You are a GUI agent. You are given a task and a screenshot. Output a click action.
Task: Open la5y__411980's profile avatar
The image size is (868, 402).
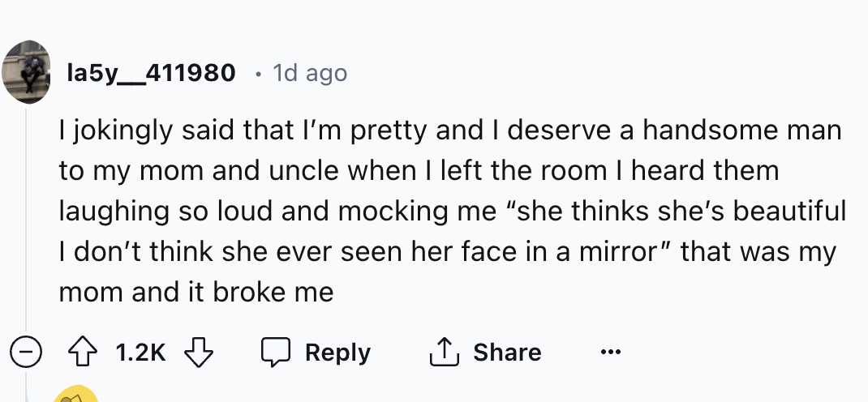click(x=27, y=73)
